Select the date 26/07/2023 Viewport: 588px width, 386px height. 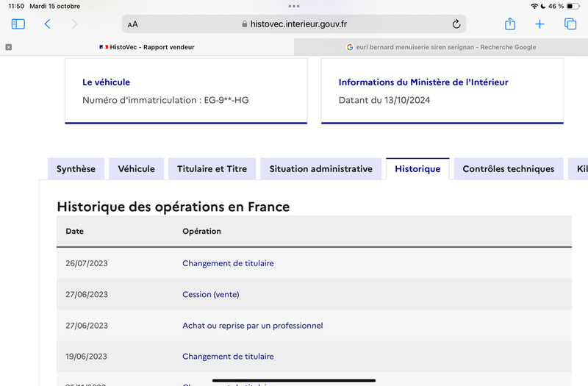pos(87,263)
